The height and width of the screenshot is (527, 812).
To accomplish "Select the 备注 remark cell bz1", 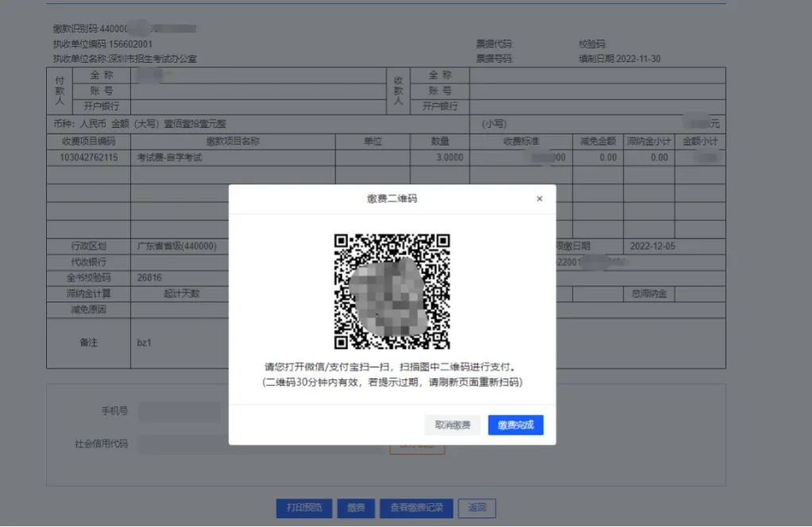I will coord(145,343).
